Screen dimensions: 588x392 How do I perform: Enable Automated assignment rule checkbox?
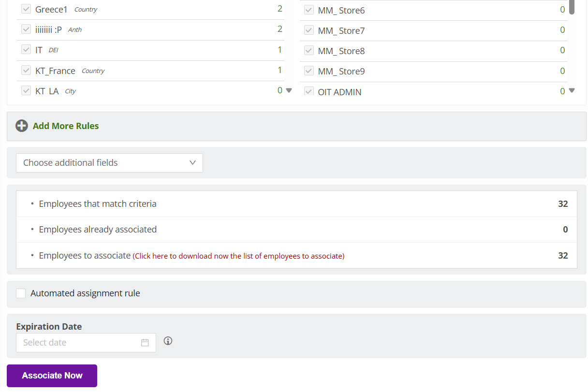point(21,293)
